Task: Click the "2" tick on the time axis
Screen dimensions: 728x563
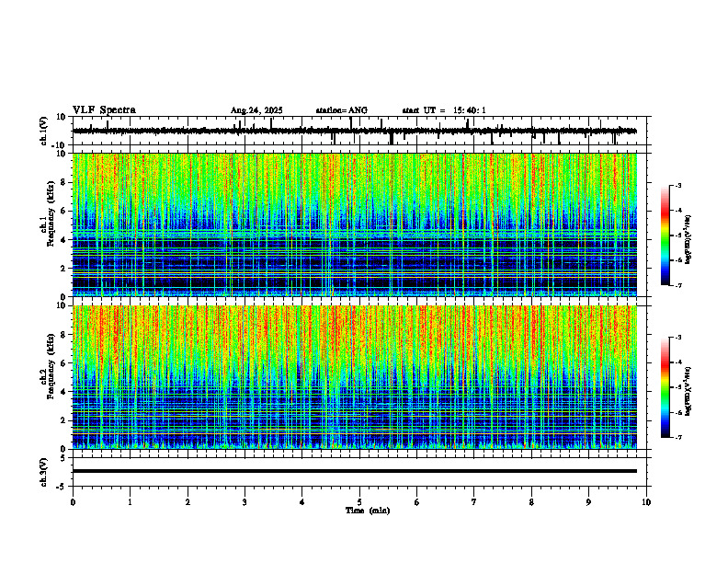Action: pyautogui.click(x=188, y=502)
